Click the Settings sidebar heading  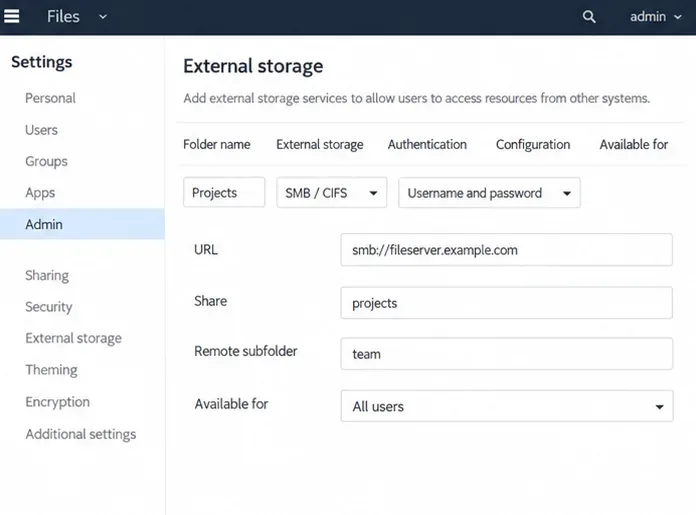point(42,62)
